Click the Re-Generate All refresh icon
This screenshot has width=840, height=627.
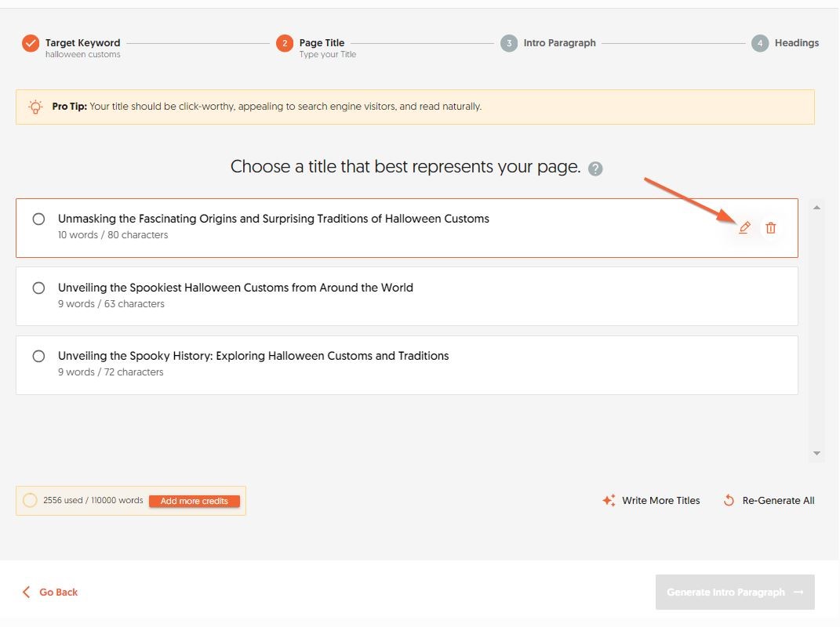pyautogui.click(x=729, y=500)
